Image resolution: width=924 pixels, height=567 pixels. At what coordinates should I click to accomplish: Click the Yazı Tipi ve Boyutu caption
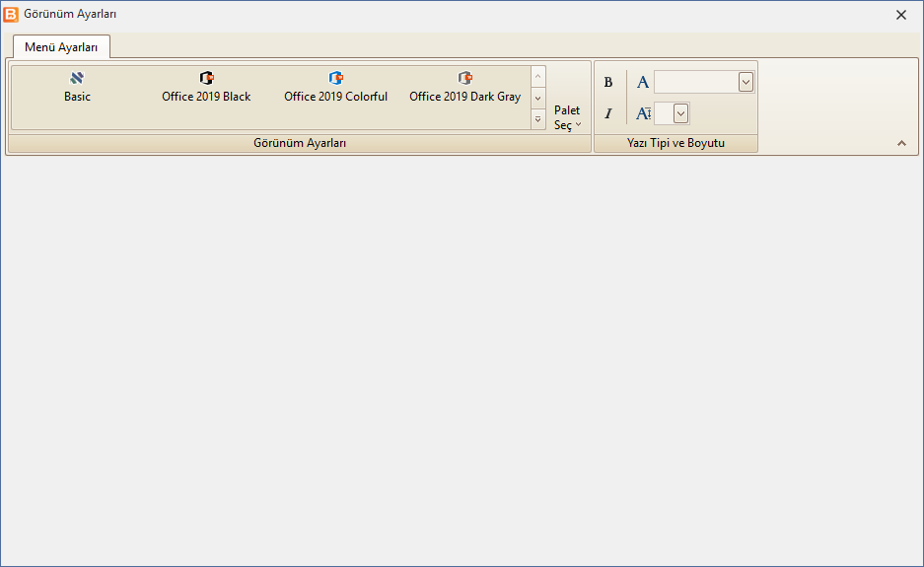pyautogui.click(x=675, y=143)
